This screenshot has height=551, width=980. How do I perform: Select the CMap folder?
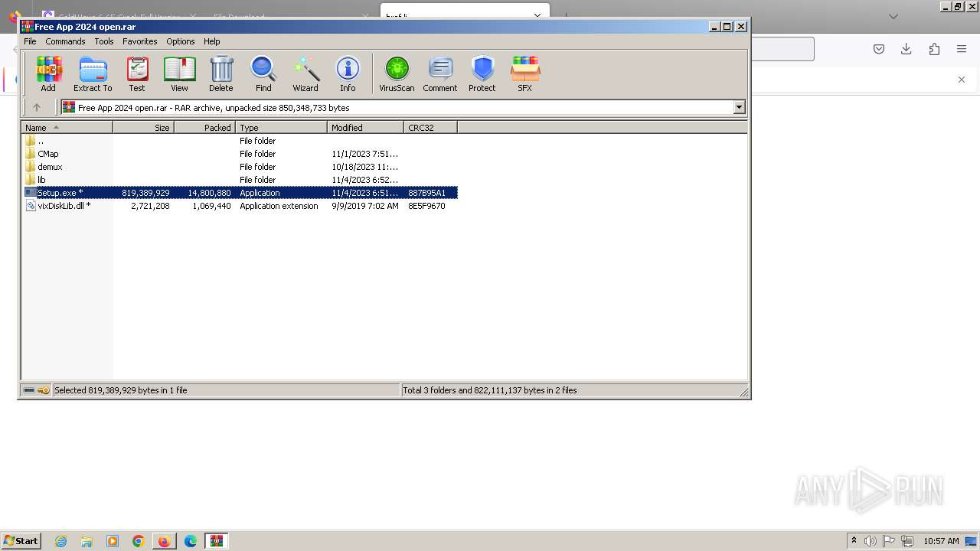tap(240, 154)
